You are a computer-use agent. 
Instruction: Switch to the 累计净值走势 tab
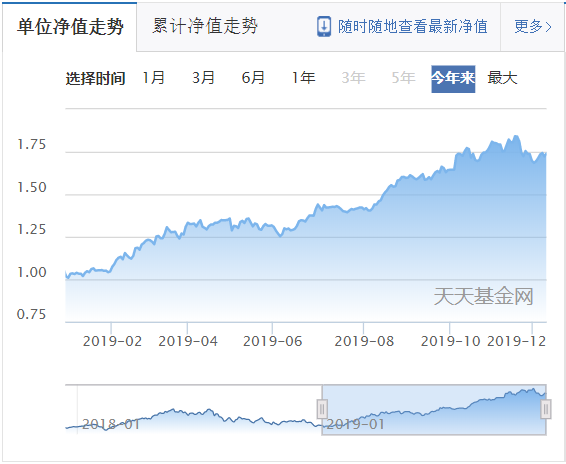tap(205, 26)
